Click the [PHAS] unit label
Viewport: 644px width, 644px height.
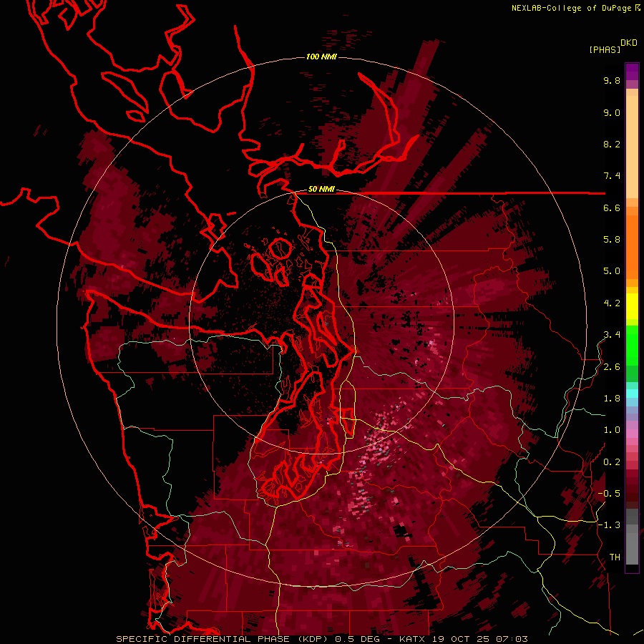605,50
